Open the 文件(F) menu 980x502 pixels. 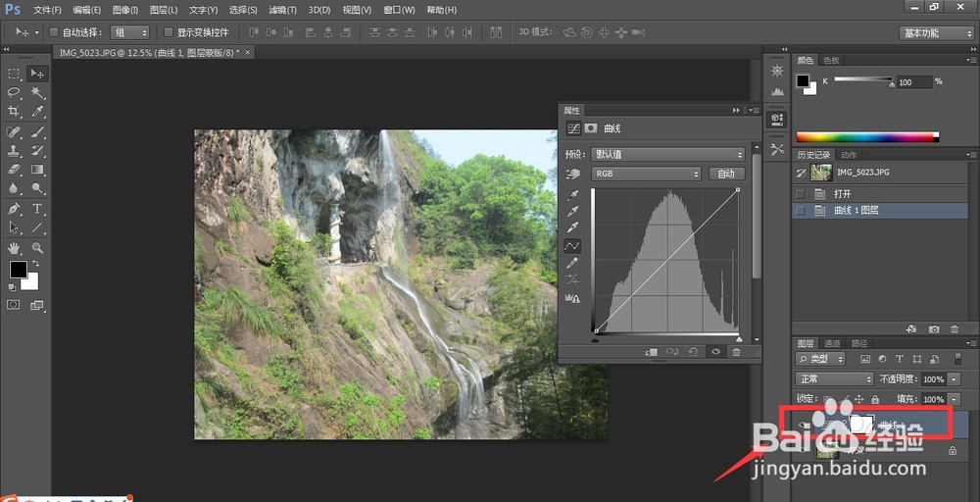(47, 10)
